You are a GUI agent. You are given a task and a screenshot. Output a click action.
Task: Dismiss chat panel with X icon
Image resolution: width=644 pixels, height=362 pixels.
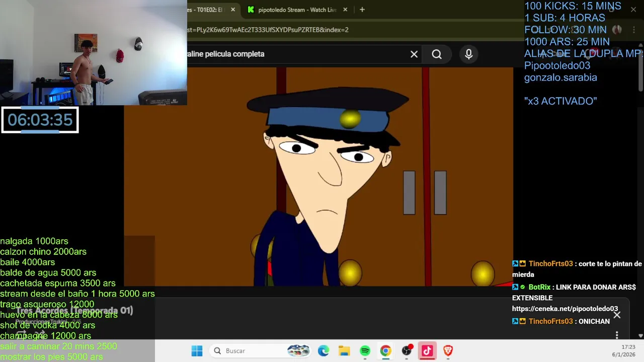pyautogui.click(x=617, y=315)
